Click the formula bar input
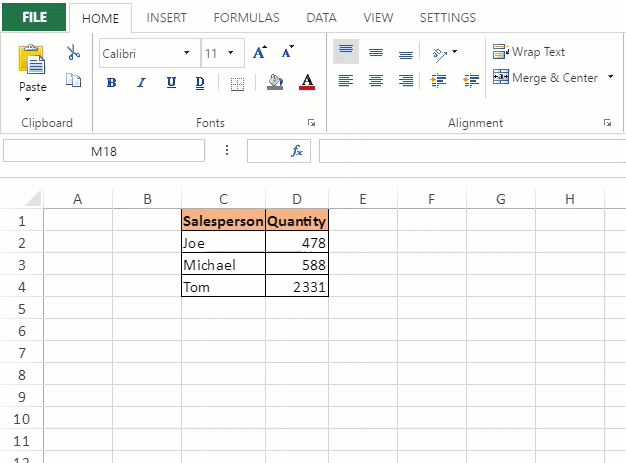The height and width of the screenshot is (463, 626). pyautogui.click(x=472, y=151)
